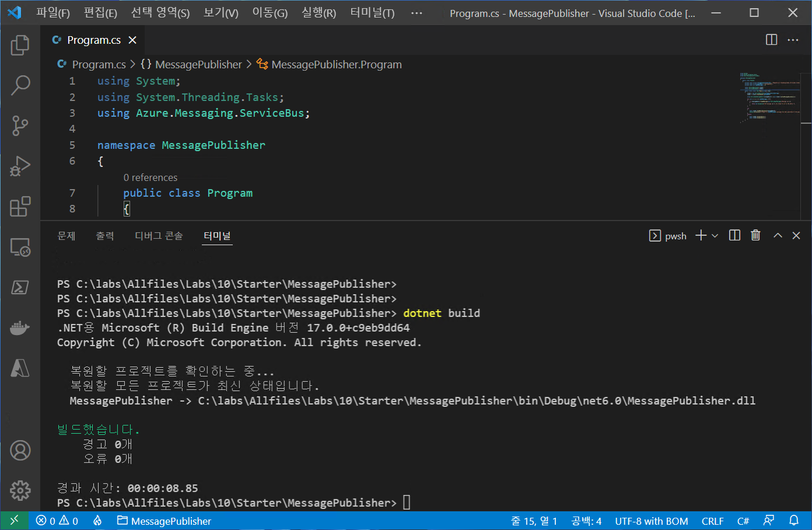Switch to the 디버그 콘솔 tab

[x=159, y=236]
